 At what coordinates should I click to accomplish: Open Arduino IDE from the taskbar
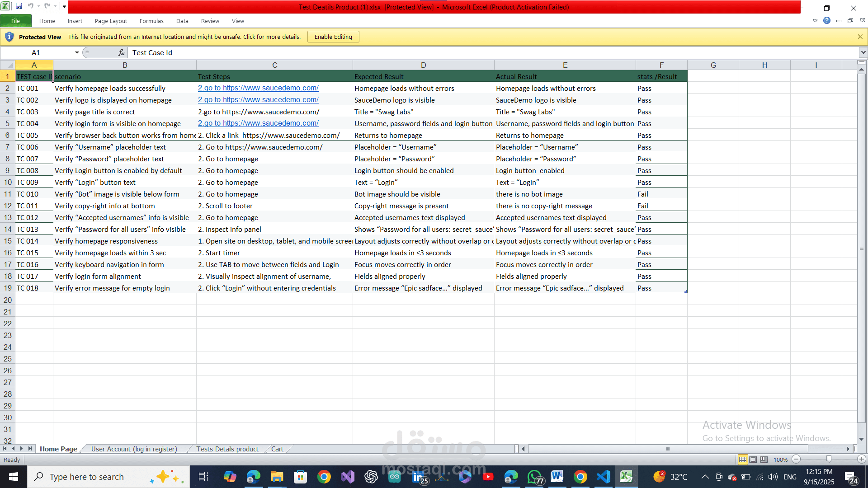point(395,477)
